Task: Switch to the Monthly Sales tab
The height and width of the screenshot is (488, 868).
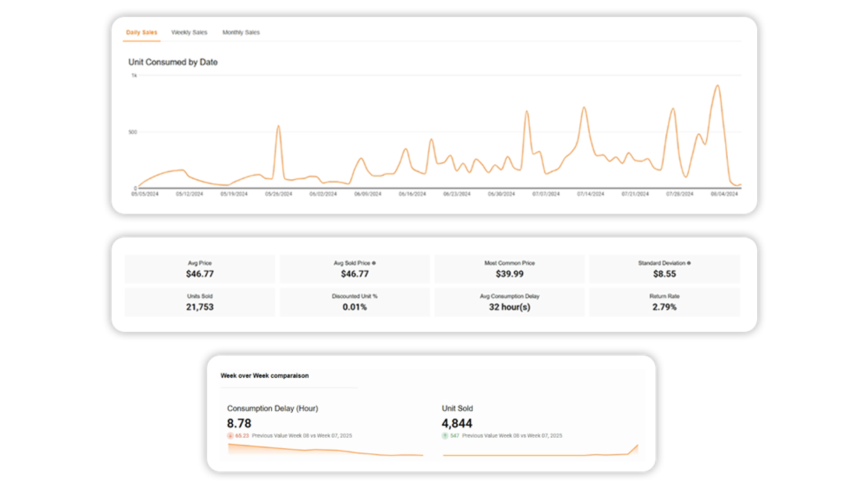Action: (x=241, y=32)
